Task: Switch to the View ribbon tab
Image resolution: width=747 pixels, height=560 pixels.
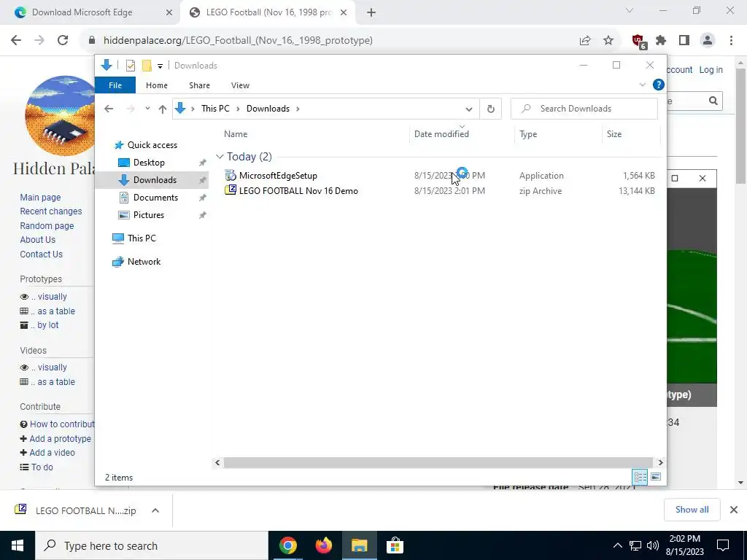Action: pyautogui.click(x=240, y=85)
